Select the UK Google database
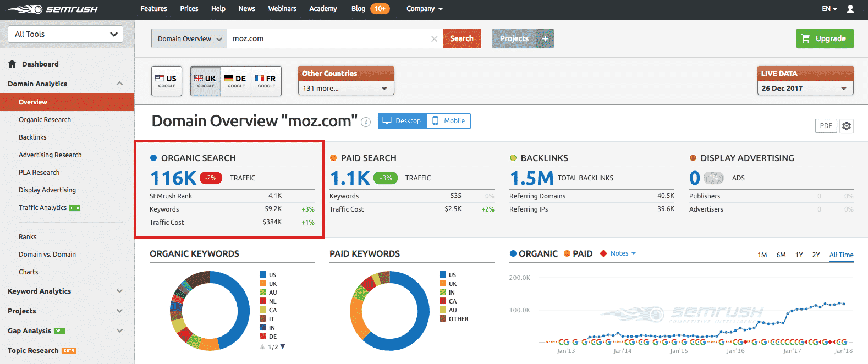The width and height of the screenshot is (868, 364). (x=206, y=81)
